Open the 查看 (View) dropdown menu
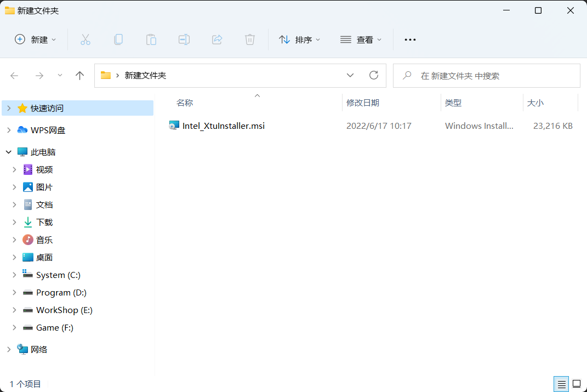This screenshot has height=392, width=587. 361,39
